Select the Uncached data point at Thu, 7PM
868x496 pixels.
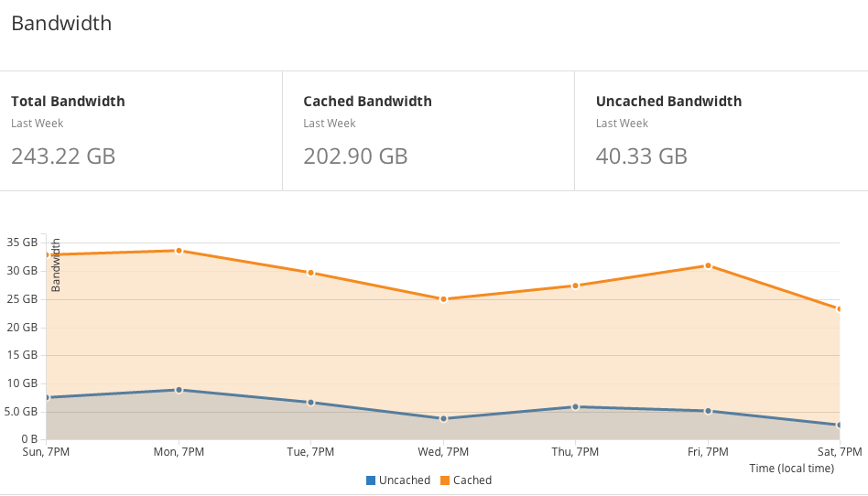pos(576,406)
